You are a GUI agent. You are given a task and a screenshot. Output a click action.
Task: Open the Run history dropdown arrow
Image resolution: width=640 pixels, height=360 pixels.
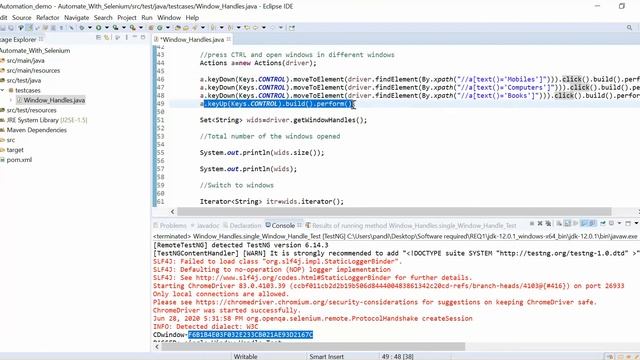[x=107, y=28]
